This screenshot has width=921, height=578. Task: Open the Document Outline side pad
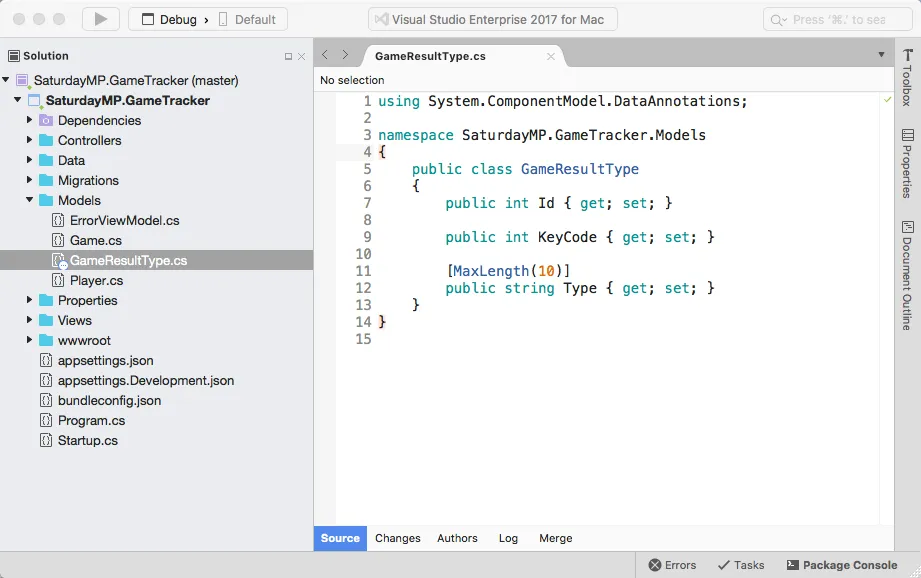point(907,275)
